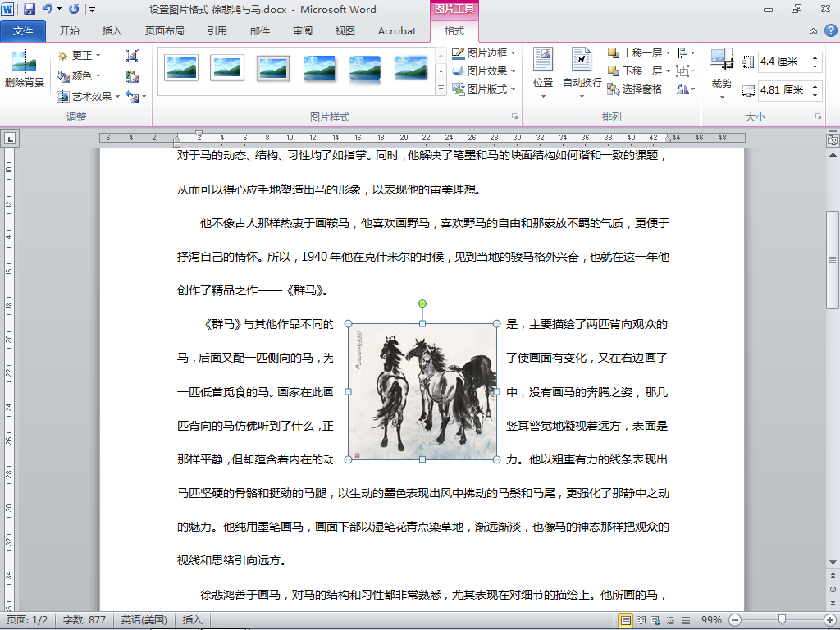Switch to the References (引用) tab

pyautogui.click(x=217, y=30)
